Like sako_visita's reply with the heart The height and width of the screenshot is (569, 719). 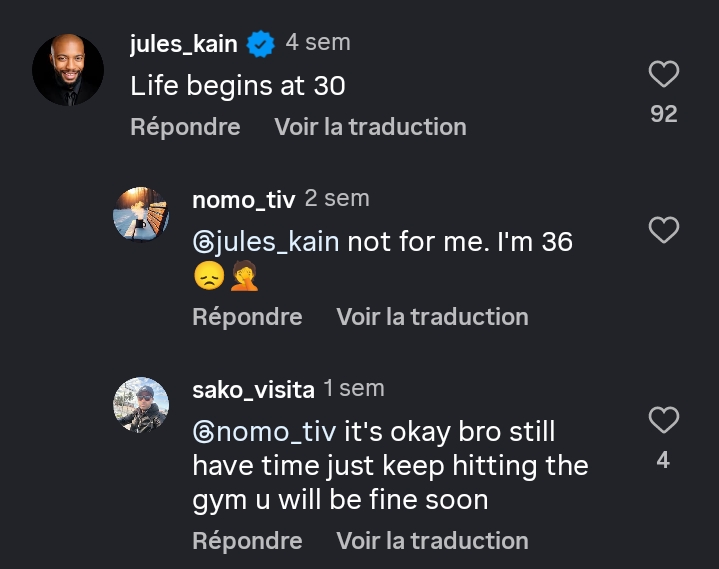coord(664,421)
